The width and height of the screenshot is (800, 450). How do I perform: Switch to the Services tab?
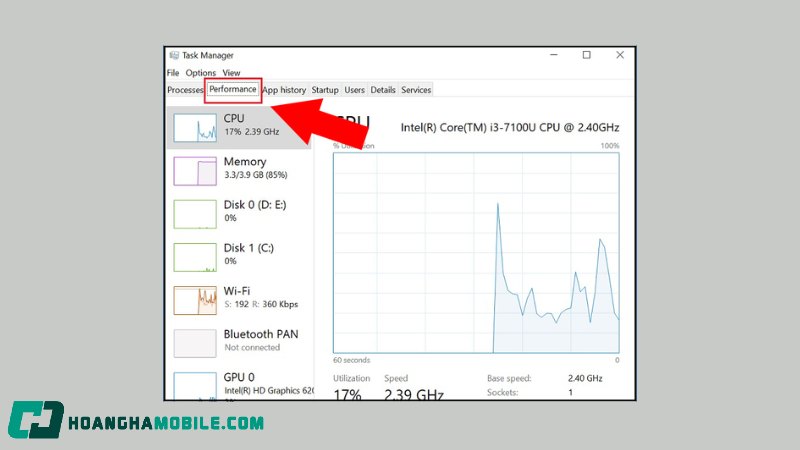pyautogui.click(x=416, y=90)
